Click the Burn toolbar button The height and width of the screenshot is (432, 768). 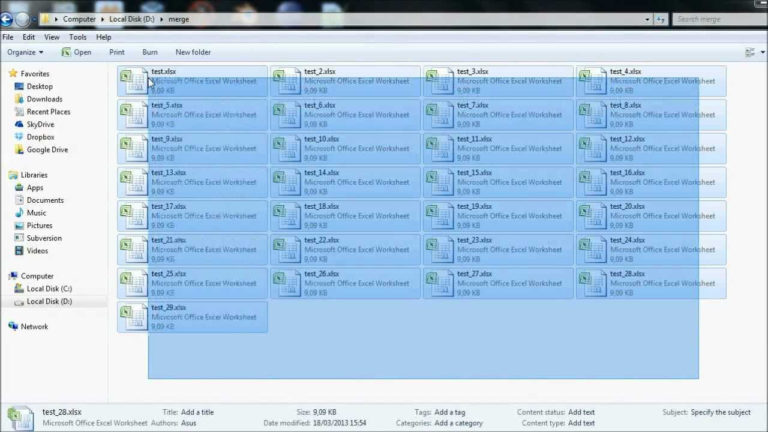coord(150,52)
